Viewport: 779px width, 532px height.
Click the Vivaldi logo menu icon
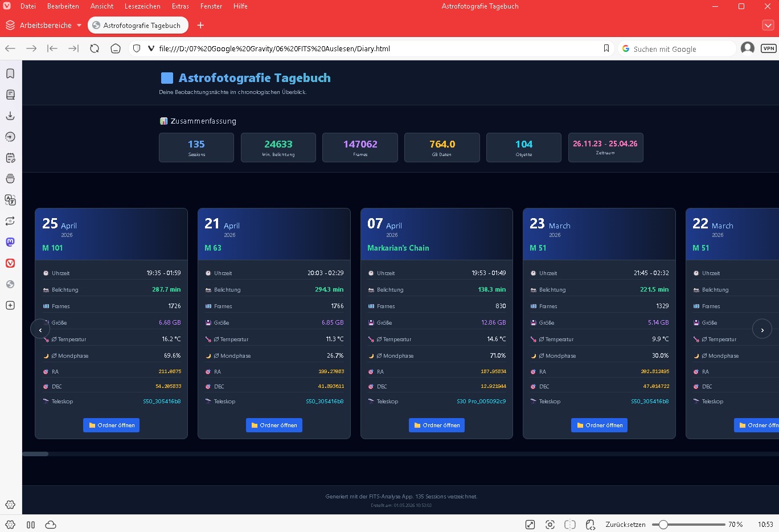pyautogui.click(x=7, y=6)
